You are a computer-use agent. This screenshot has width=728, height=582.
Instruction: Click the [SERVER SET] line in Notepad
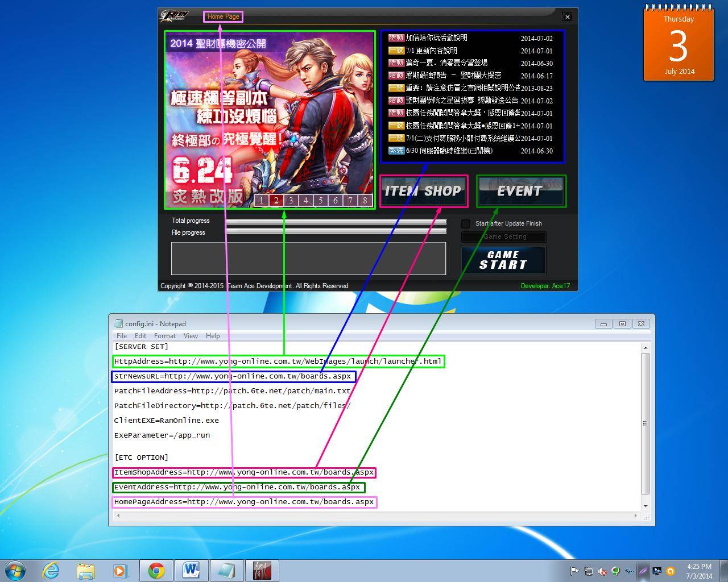coord(141,347)
